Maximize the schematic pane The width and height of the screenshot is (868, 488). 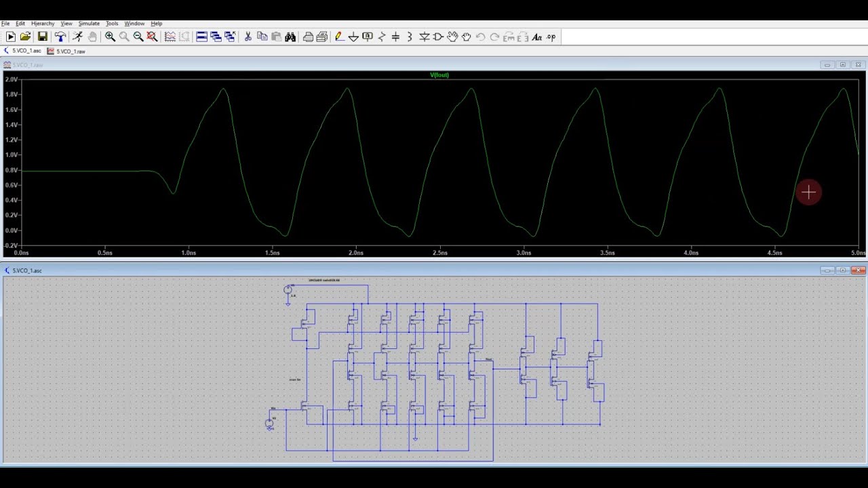[842, 270]
